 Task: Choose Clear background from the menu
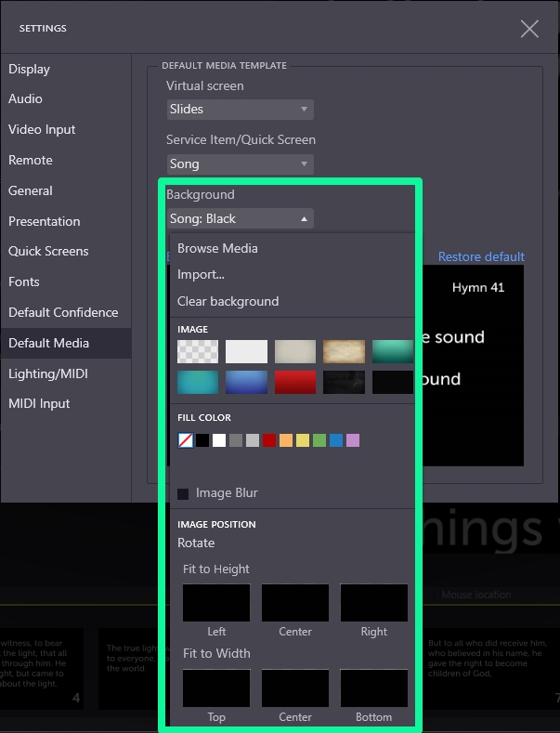point(228,301)
